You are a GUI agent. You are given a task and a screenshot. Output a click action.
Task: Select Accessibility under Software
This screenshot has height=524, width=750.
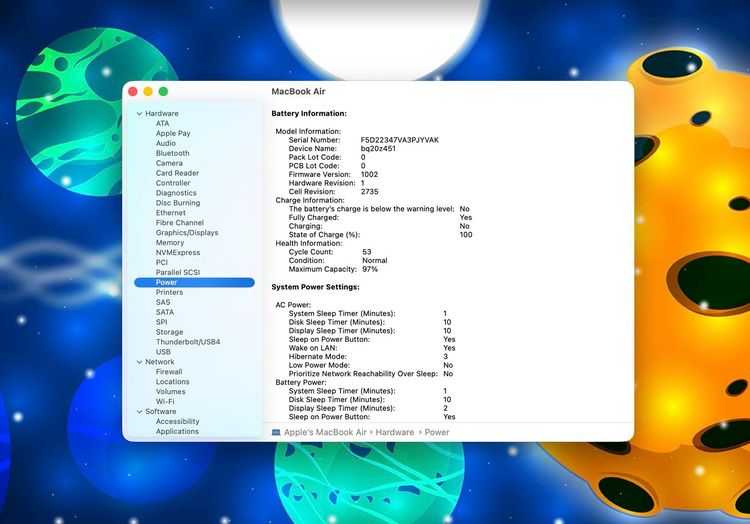177,422
